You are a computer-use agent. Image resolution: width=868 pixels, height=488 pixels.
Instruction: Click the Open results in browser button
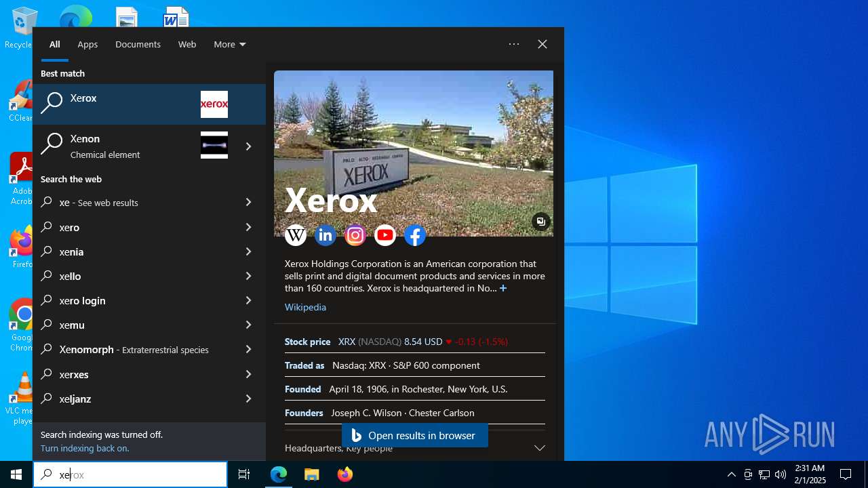[414, 435]
